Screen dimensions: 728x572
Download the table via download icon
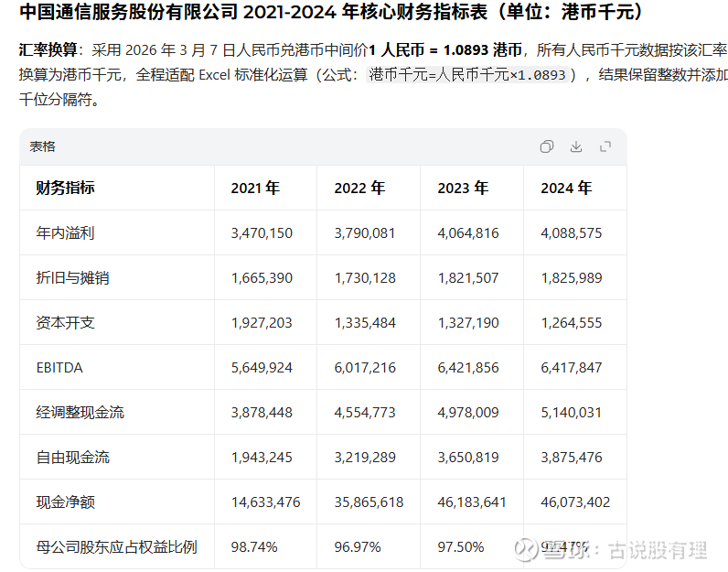[x=575, y=146]
